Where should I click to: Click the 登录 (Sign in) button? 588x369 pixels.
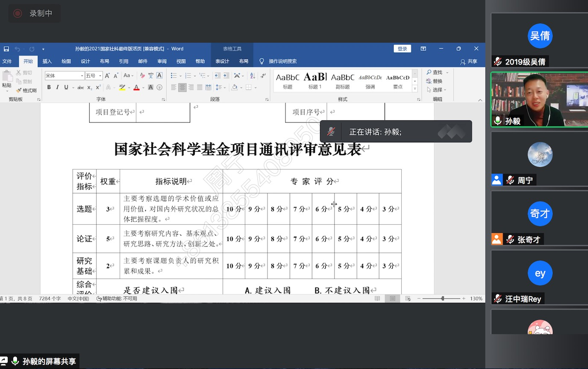click(x=402, y=49)
